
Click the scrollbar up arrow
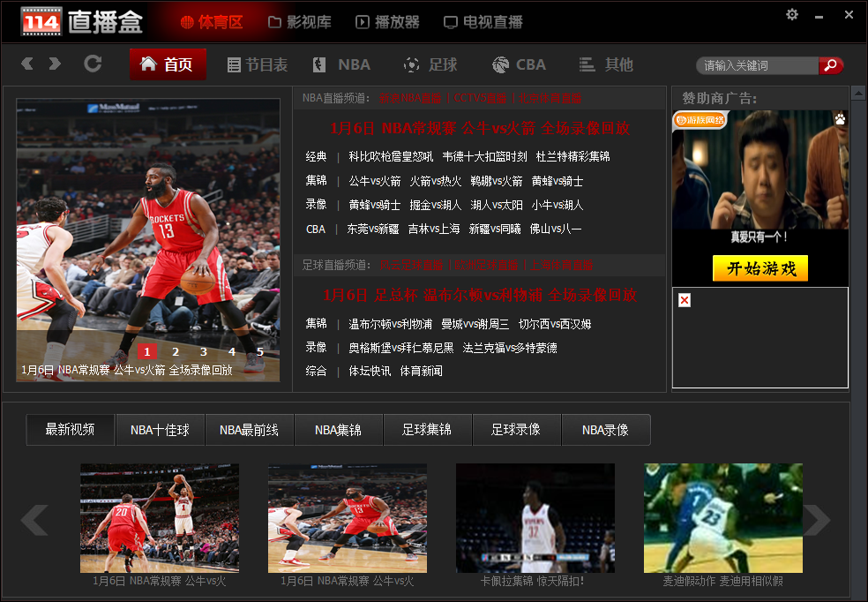click(x=858, y=93)
